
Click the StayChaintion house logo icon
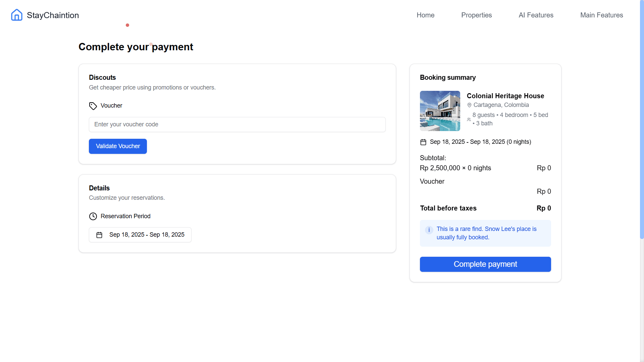(16, 15)
